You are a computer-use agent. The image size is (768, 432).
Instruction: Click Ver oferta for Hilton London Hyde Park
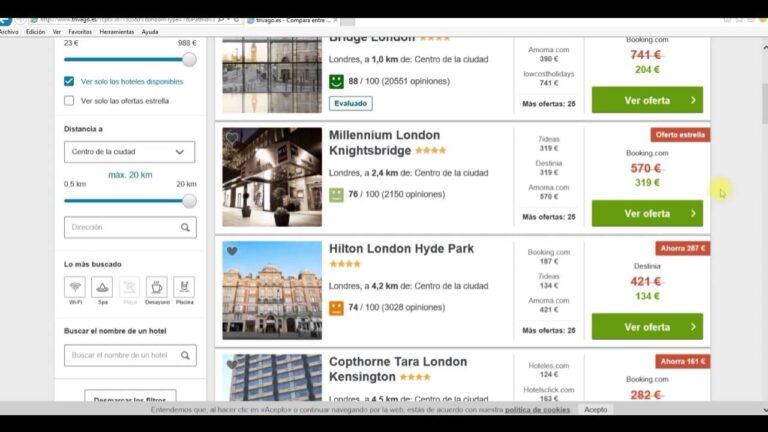coord(647,327)
